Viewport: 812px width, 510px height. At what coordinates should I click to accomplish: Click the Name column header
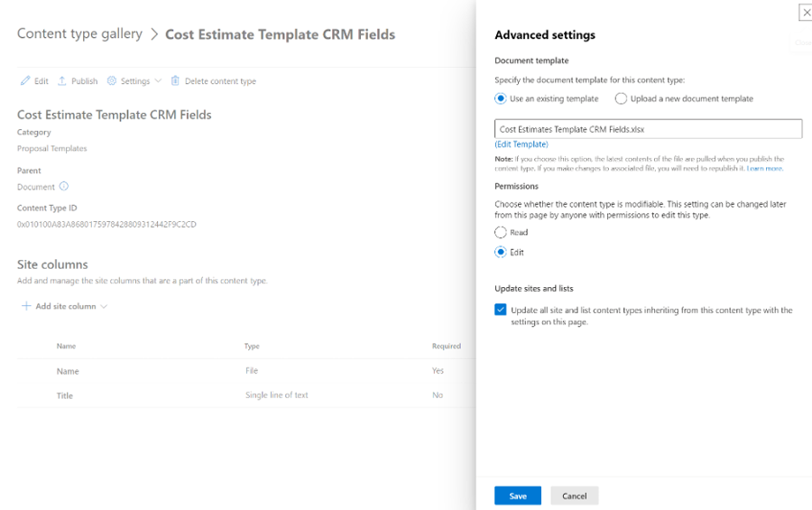tap(66, 346)
